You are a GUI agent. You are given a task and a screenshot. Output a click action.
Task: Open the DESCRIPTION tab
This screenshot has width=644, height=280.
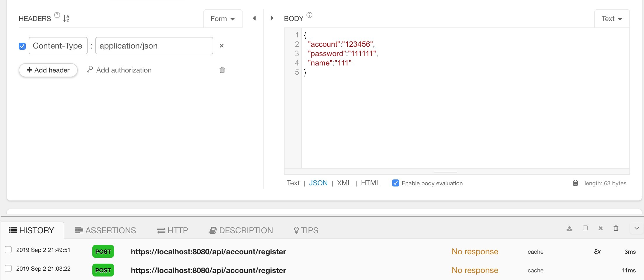241,230
